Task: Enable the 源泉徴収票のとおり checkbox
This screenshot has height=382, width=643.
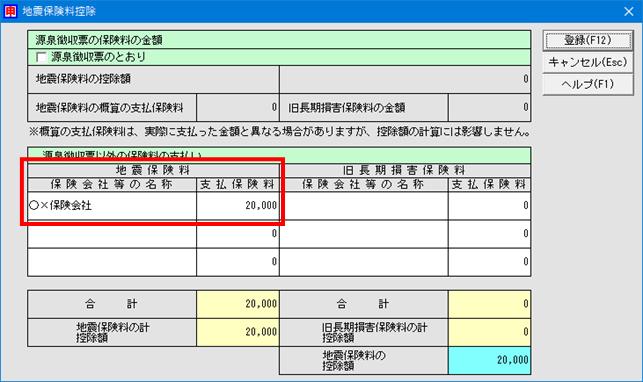Action: pyautogui.click(x=41, y=57)
